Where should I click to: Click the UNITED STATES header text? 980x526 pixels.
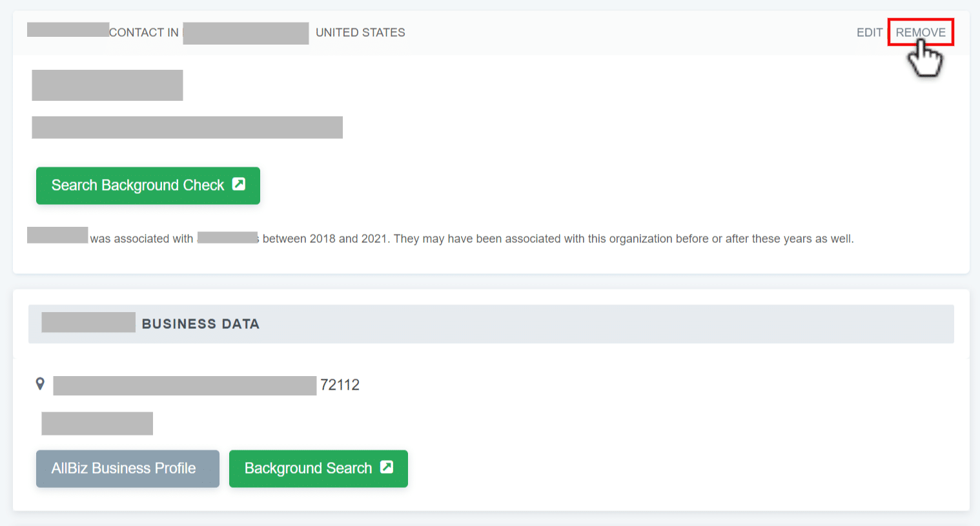[360, 32]
